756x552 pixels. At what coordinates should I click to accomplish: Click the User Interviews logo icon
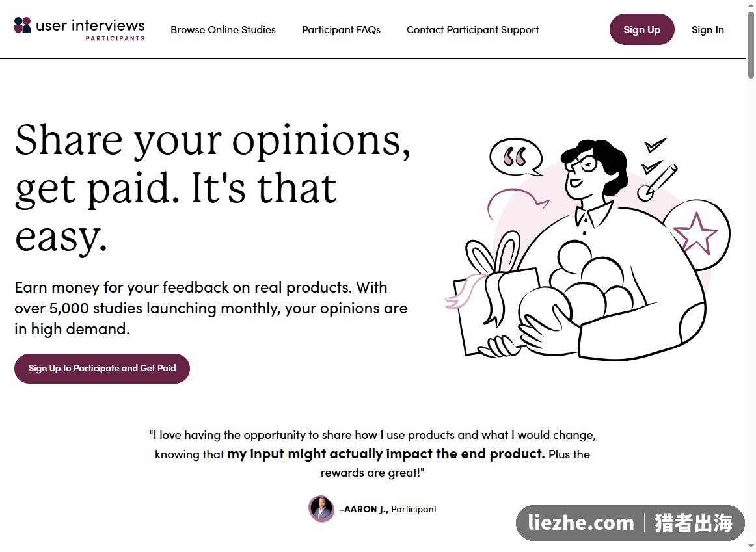[22, 25]
